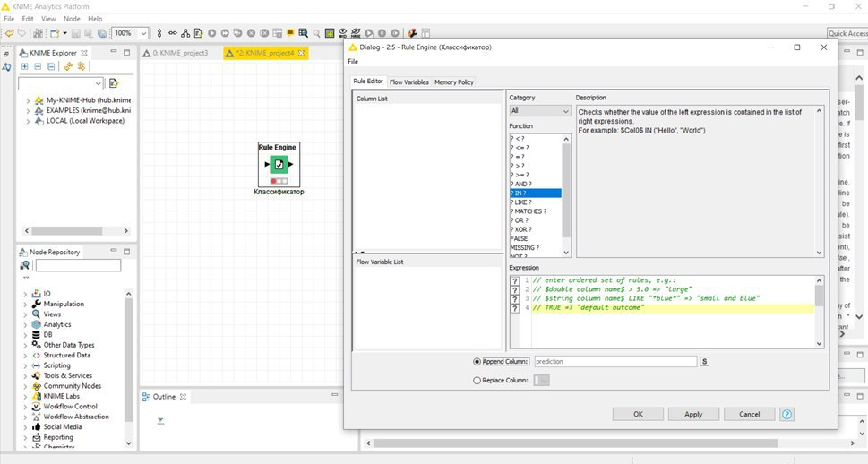Select the FALSE entry in Function list
The width and height of the screenshot is (868, 464).
(536, 238)
